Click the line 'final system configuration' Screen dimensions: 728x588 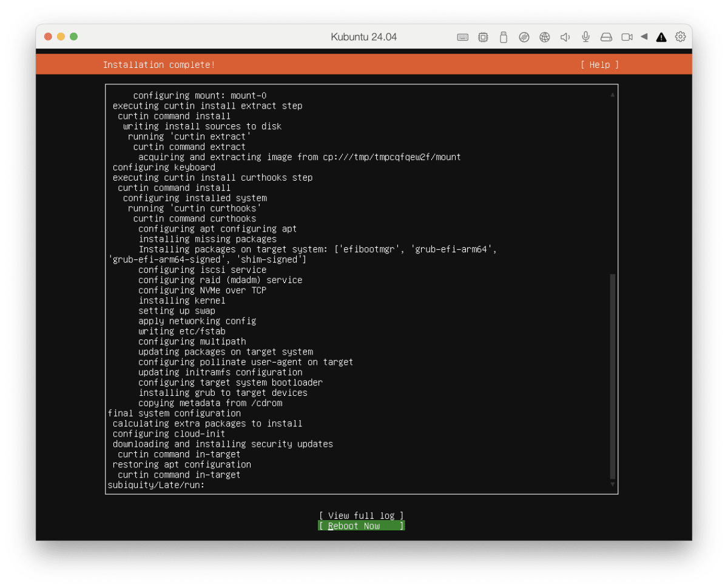(x=174, y=413)
